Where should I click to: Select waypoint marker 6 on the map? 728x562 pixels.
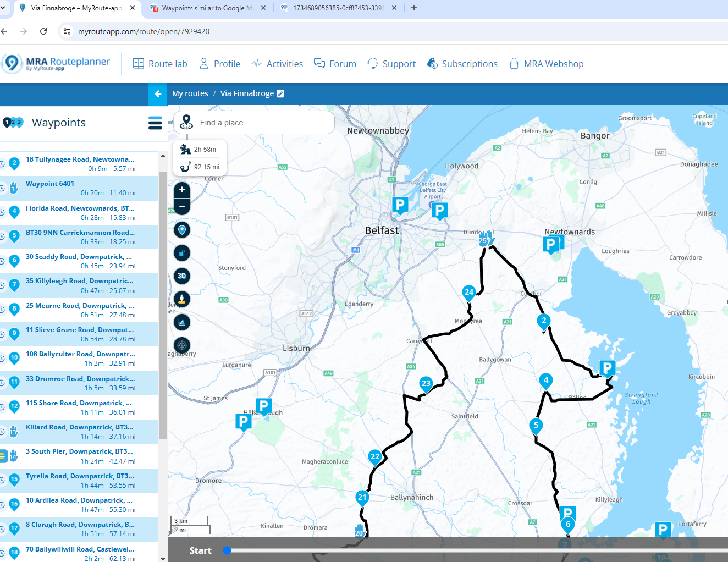(x=568, y=525)
